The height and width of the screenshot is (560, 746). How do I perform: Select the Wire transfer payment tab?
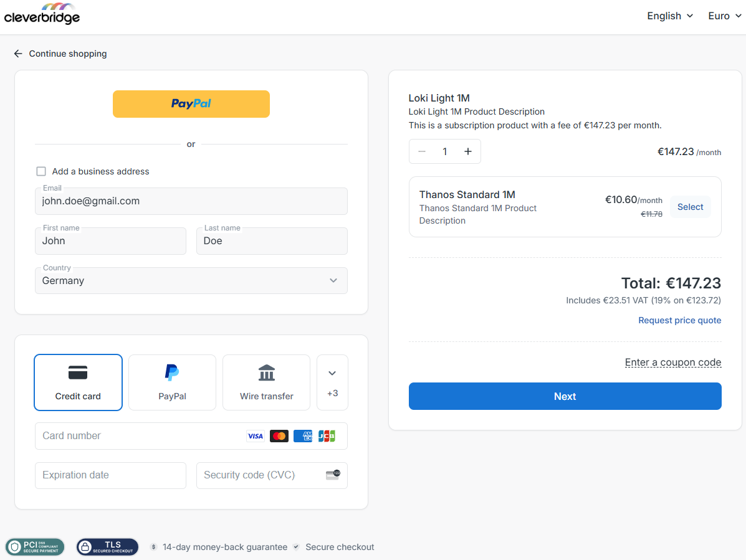[x=267, y=382]
